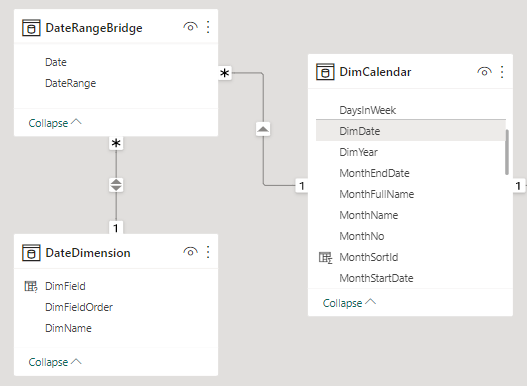This screenshot has height=386, width=527.
Task: Click the DimField calculated column icon
Action: pyautogui.click(x=31, y=286)
